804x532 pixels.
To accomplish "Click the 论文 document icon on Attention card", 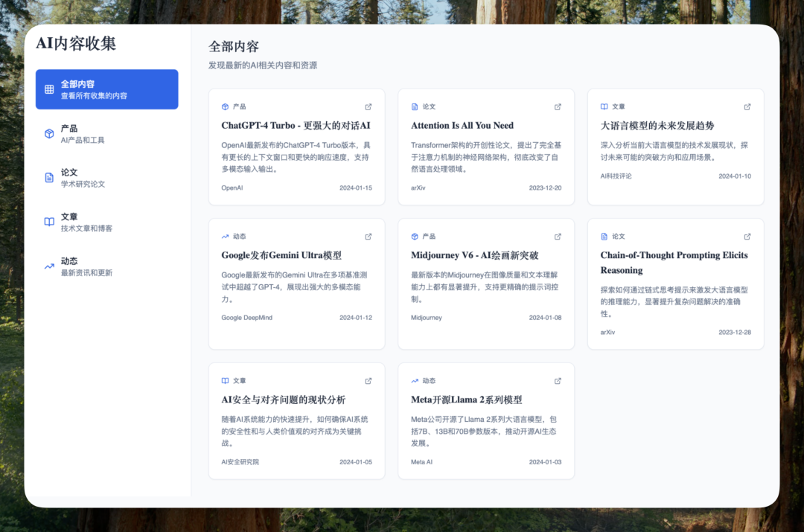I will tap(415, 106).
